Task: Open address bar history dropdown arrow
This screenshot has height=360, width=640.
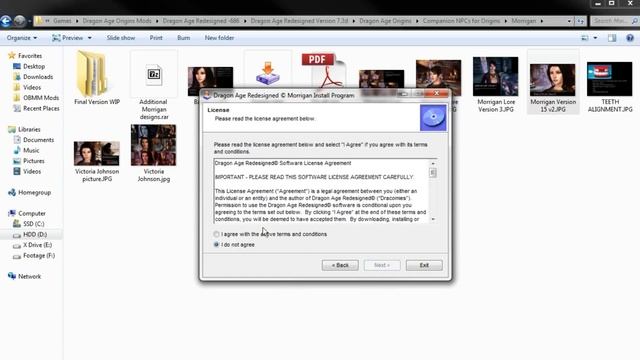Action: click(x=569, y=21)
